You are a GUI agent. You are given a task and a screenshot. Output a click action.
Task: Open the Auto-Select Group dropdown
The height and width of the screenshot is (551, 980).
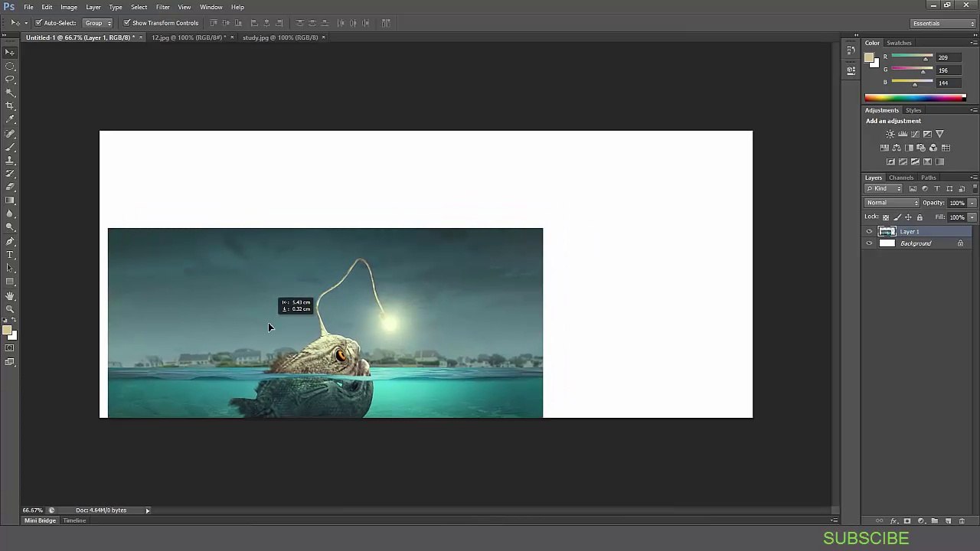coord(97,23)
